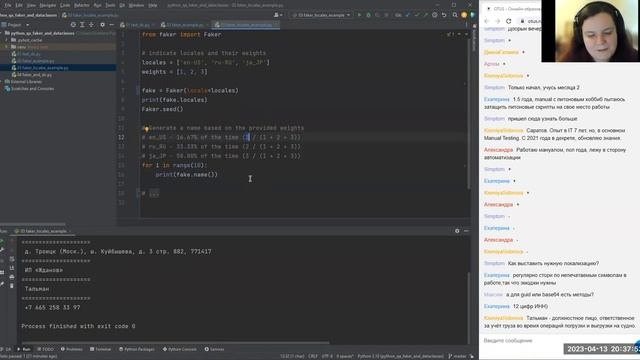Close the faker_locales_example.py editor tab

click(276, 25)
